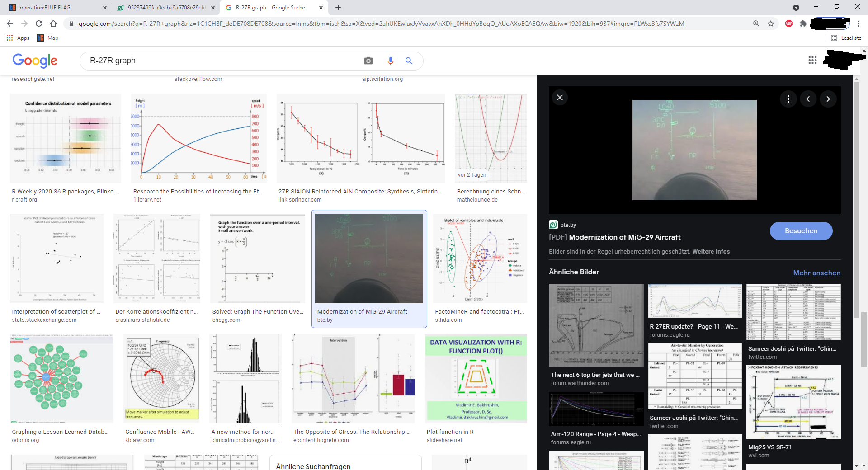Open the Sameer Joshi Twitter table image
Screen dimensions: 868x470
(793, 312)
